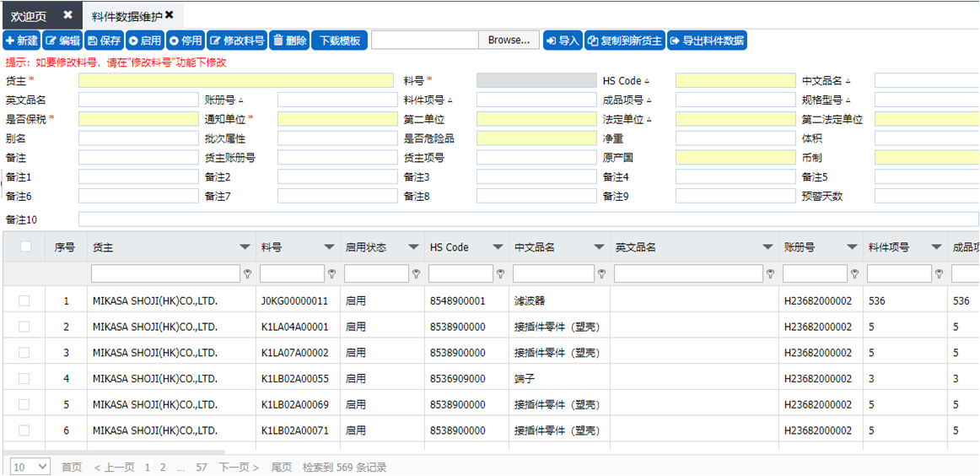
Task: Go to 首页 first page link
Action: (x=72, y=468)
